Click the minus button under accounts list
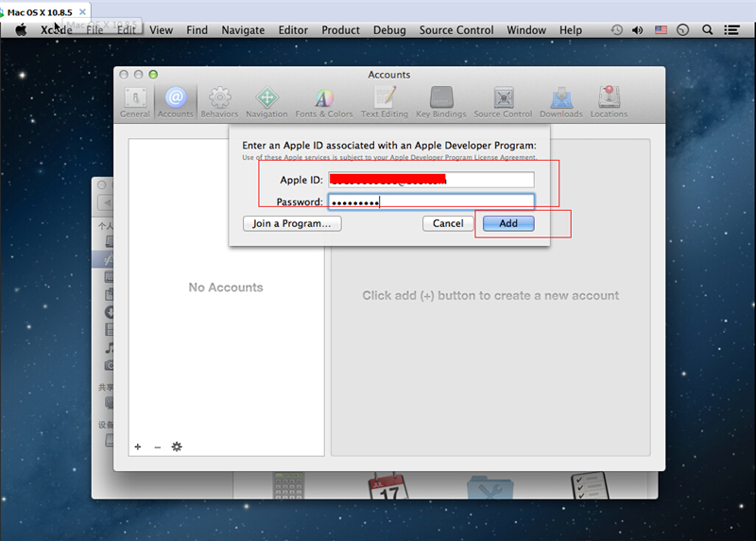756x541 pixels. point(157,447)
